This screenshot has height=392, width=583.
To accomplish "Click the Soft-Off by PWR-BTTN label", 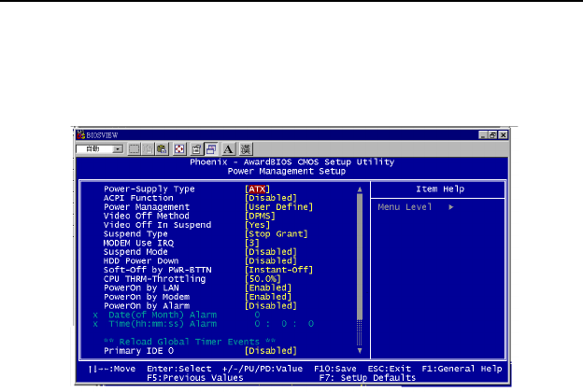I will pos(157,270).
